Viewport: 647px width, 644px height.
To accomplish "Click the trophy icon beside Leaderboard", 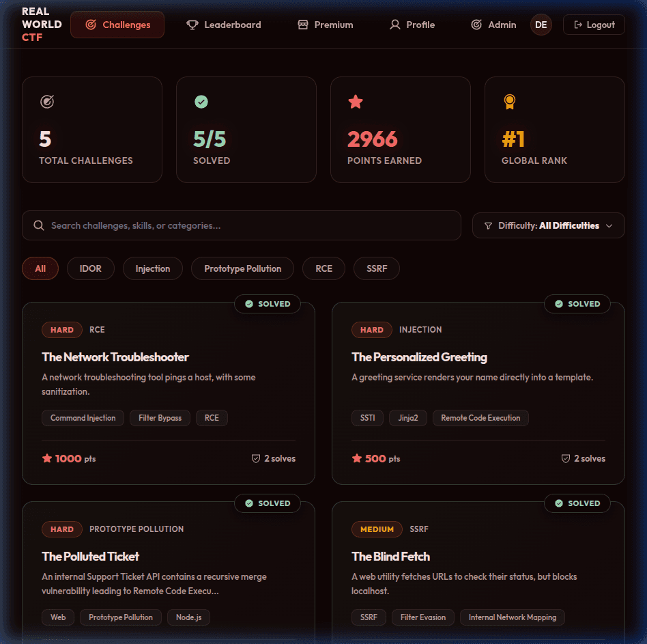I will (192, 25).
